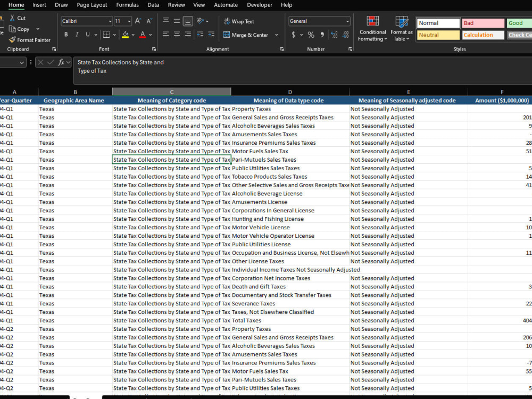Open Conditional Formatting menu

tap(372, 29)
